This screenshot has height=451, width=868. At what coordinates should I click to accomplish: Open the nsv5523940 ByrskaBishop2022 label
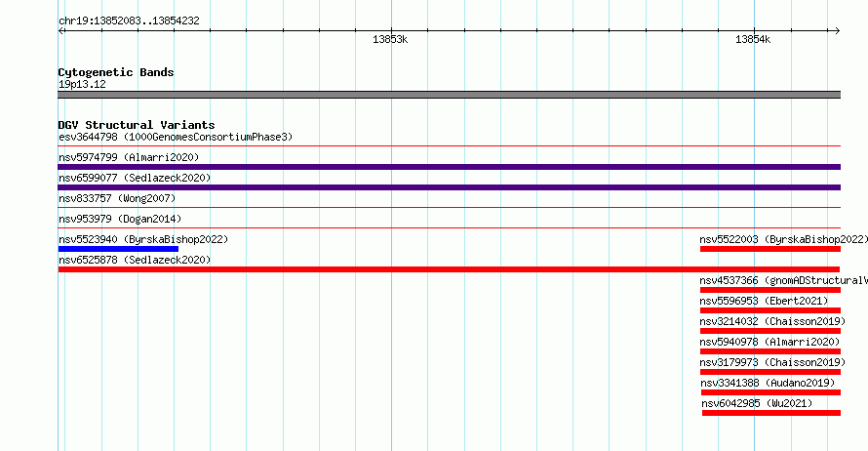pyautogui.click(x=143, y=239)
